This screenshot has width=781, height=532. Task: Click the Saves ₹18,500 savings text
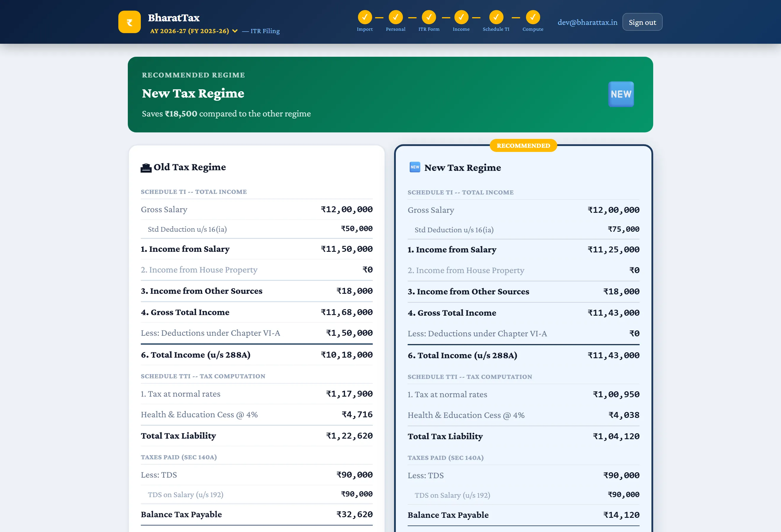[226, 114]
